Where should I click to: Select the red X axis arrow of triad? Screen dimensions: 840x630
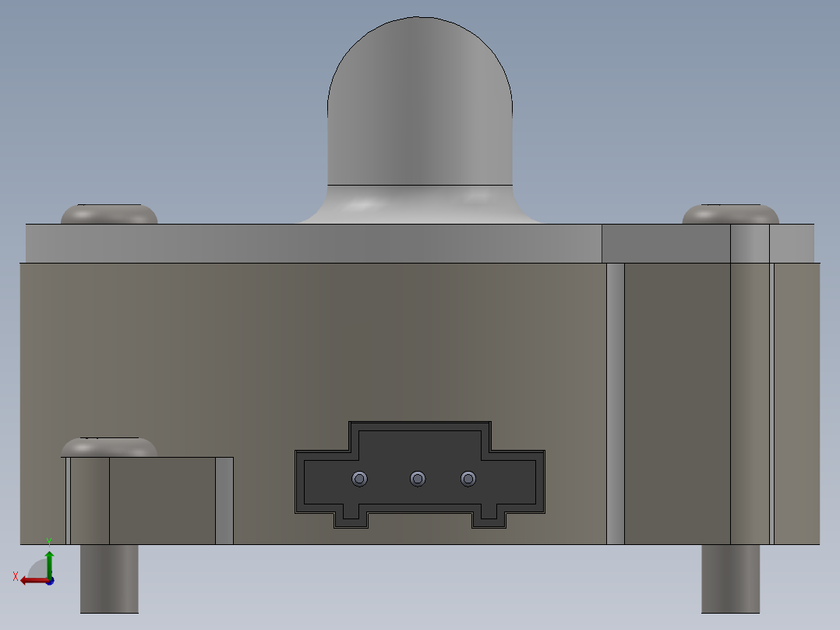(x=35, y=581)
